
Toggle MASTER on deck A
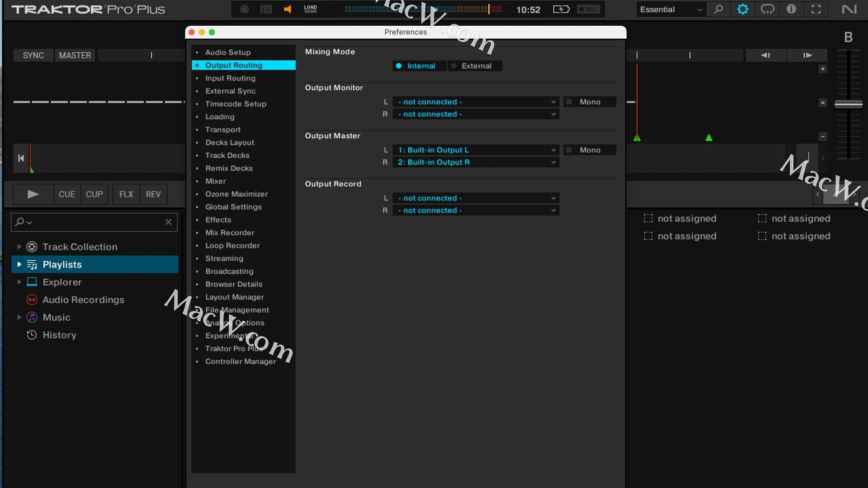[x=75, y=55]
